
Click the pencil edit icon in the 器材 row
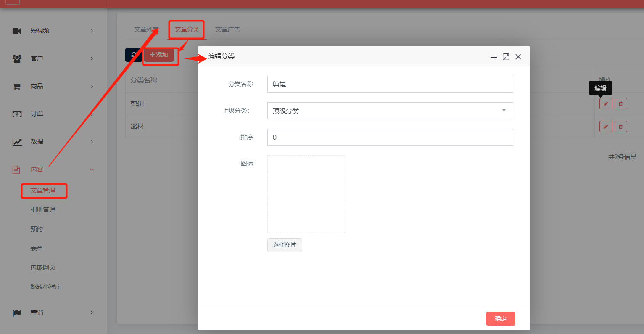tap(606, 126)
